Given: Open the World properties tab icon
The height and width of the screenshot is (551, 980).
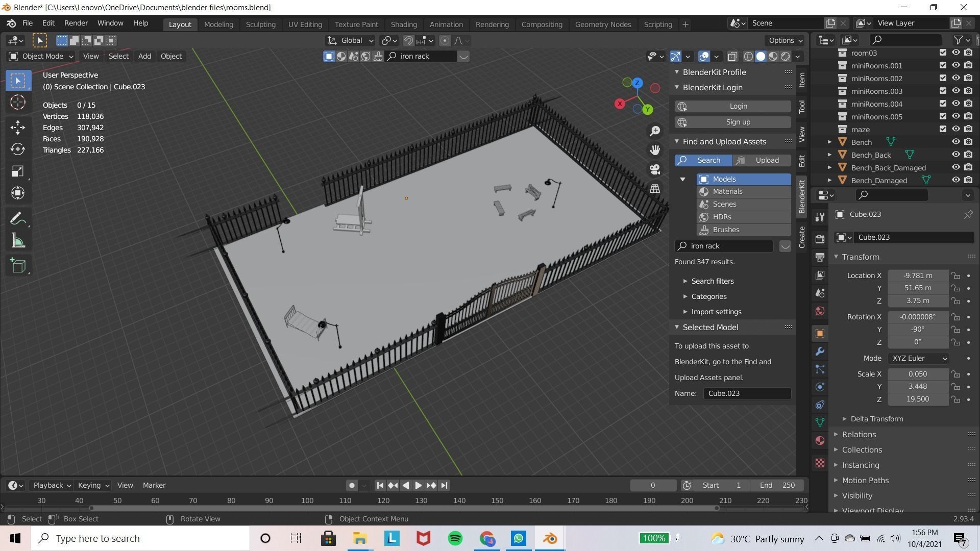Looking at the screenshot, I should [x=820, y=311].
